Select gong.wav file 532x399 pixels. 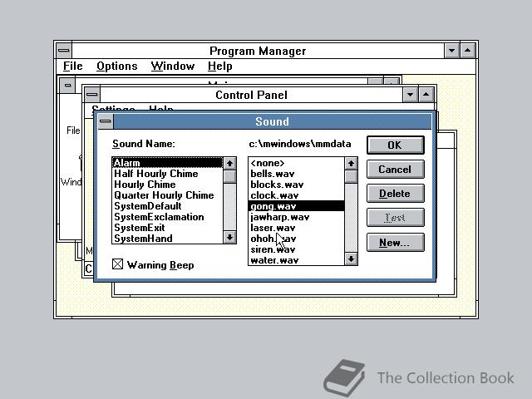coord(297,206)
